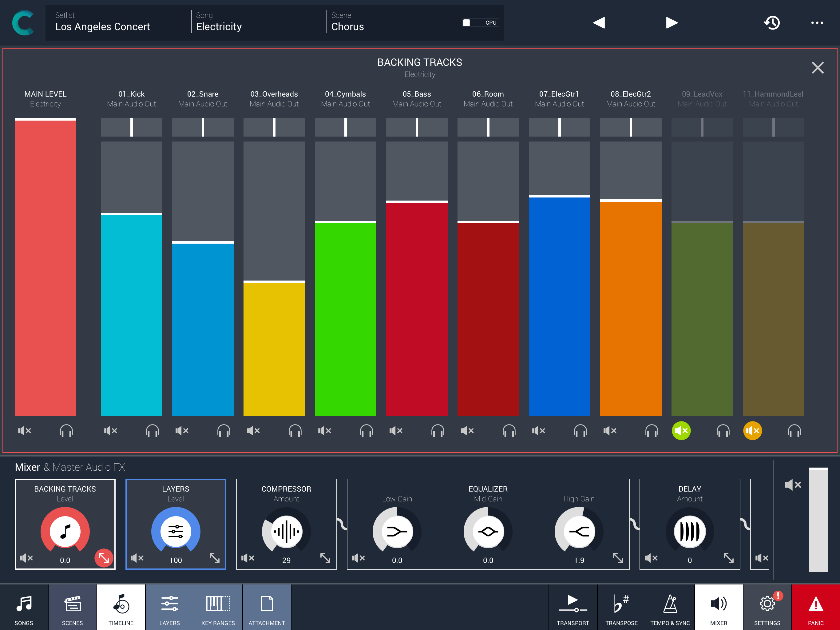Open the Key Ranges tab
The height and width of the screenshot is (630, 840).
(x=218, y=607)
